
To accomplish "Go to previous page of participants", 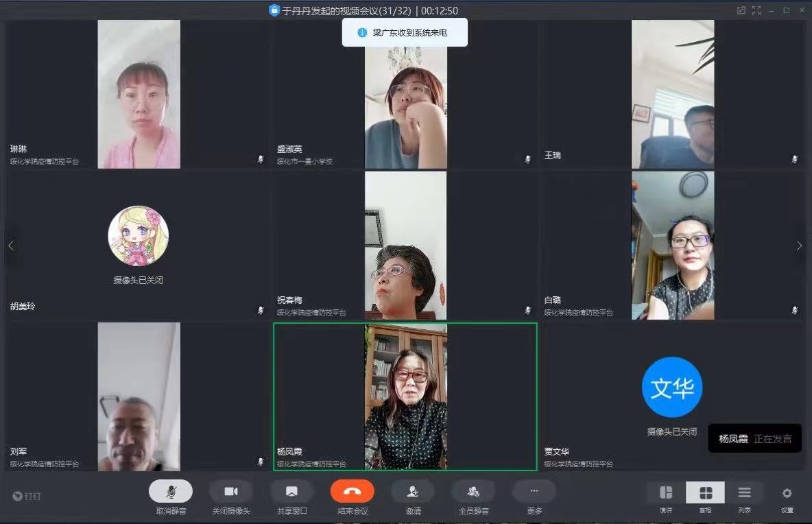I will coord(12,246).
